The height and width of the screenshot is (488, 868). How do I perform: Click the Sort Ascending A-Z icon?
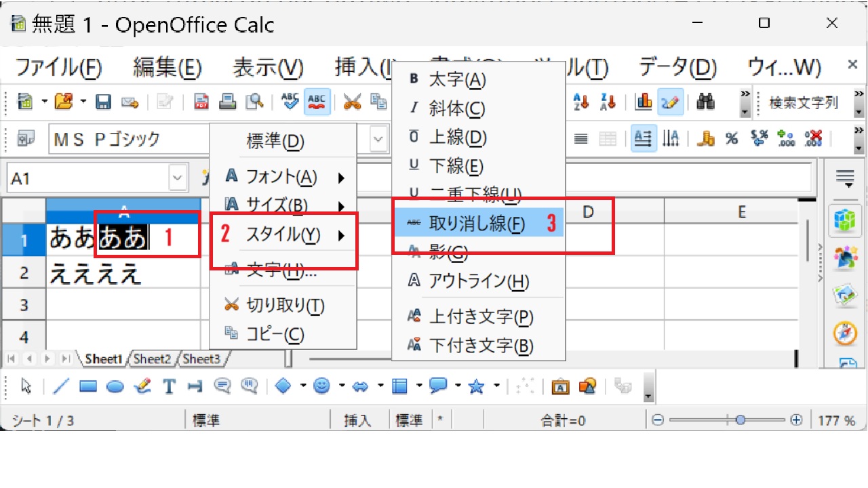tap(581, 102)
